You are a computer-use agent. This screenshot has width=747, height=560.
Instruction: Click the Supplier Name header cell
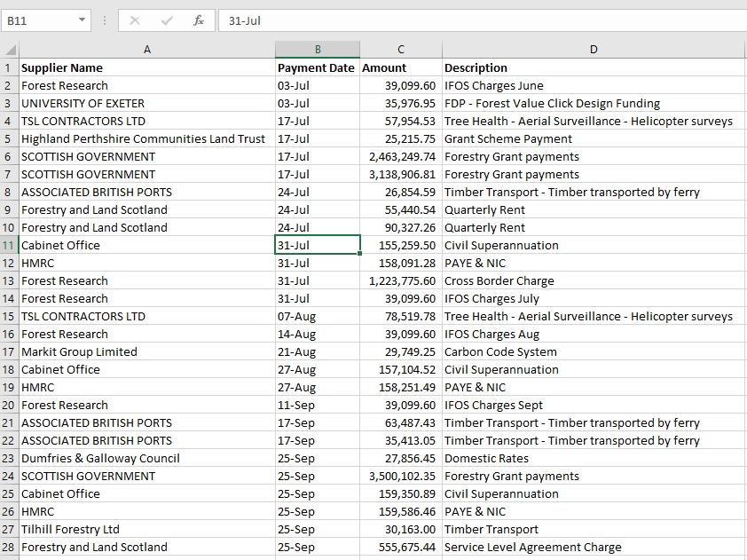[147, 67]
